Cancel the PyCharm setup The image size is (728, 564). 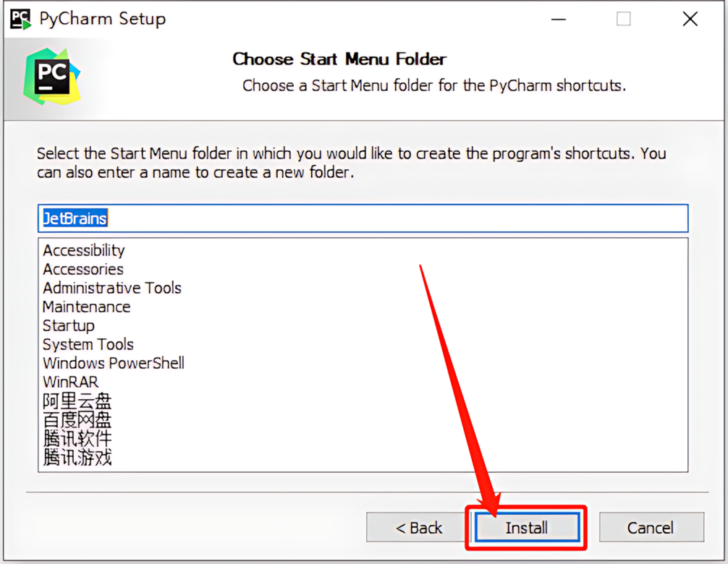[651, 527]
